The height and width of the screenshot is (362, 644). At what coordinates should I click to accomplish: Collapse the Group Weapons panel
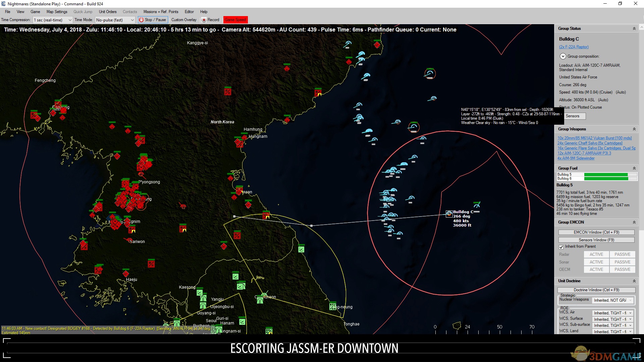coord(634,129)
